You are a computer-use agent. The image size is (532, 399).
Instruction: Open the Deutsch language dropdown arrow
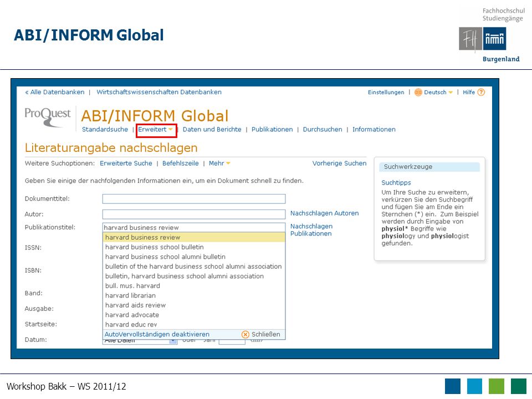click(451, 93)
